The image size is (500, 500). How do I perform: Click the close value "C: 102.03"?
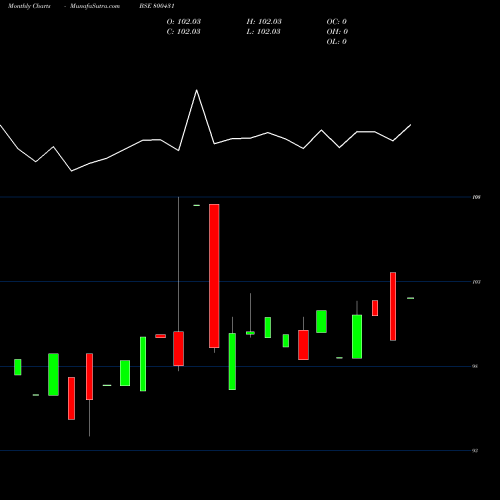tap(184, 32)
